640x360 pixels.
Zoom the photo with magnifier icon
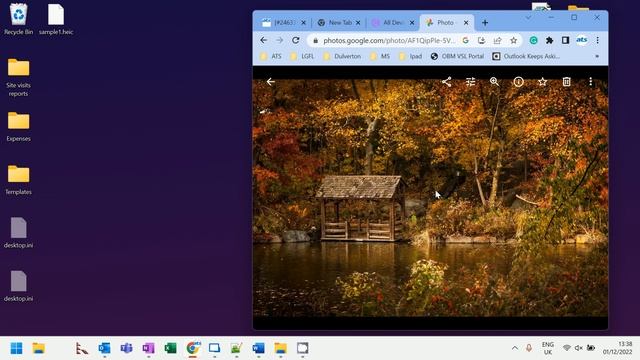pos(494,82)
